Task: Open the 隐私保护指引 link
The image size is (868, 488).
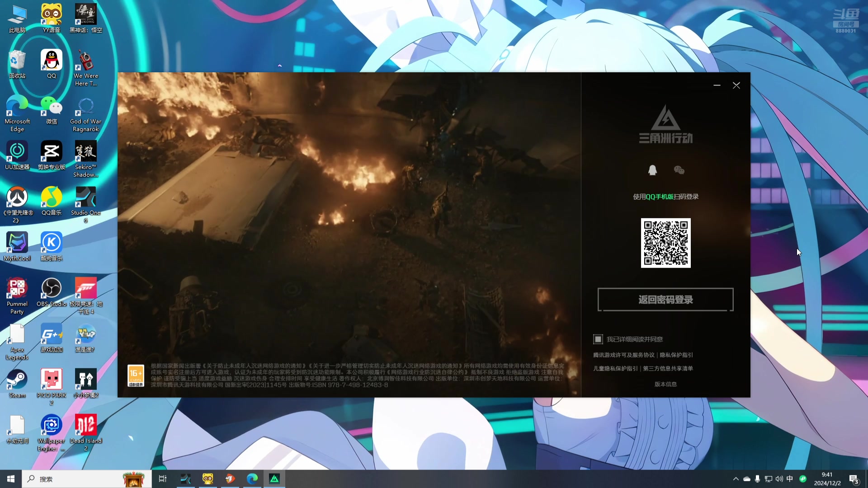Action: point(676,355)
